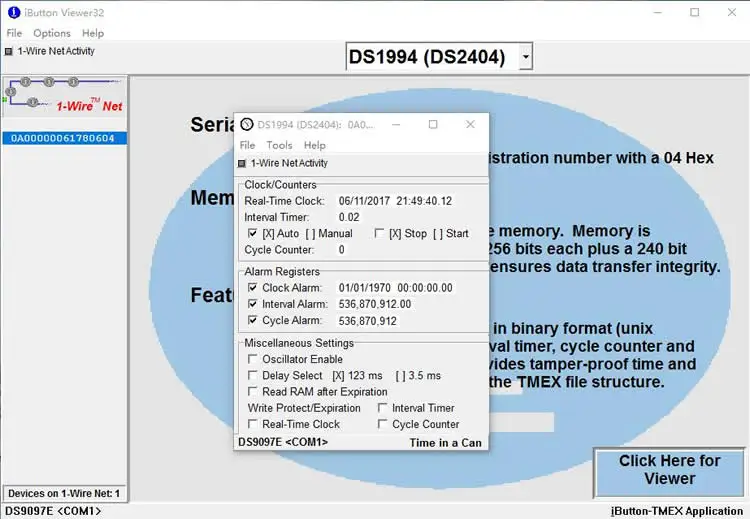Uncheck the Interval Alarm checkbox
Screen dimensions: 750x519
pos(253,304)
